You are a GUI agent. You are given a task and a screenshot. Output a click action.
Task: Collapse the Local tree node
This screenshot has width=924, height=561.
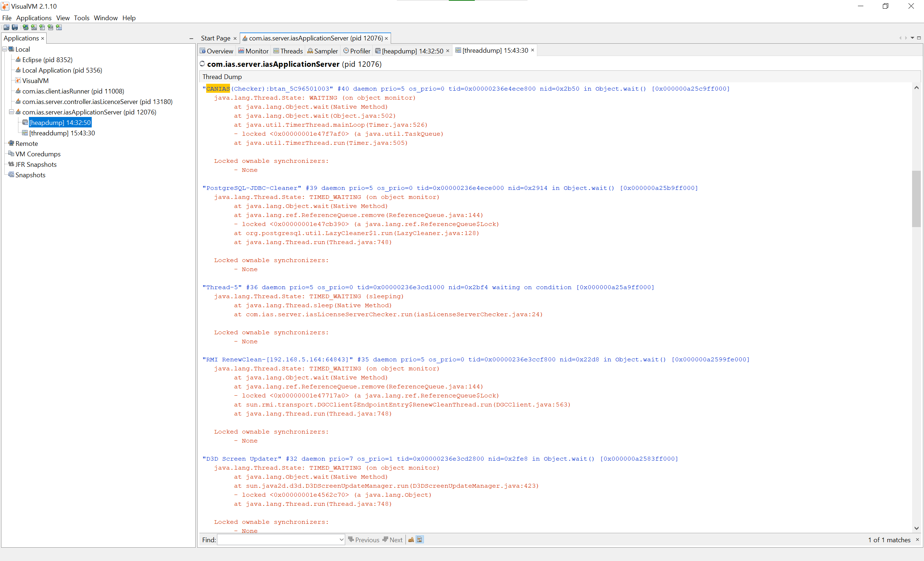pos(4,49)
